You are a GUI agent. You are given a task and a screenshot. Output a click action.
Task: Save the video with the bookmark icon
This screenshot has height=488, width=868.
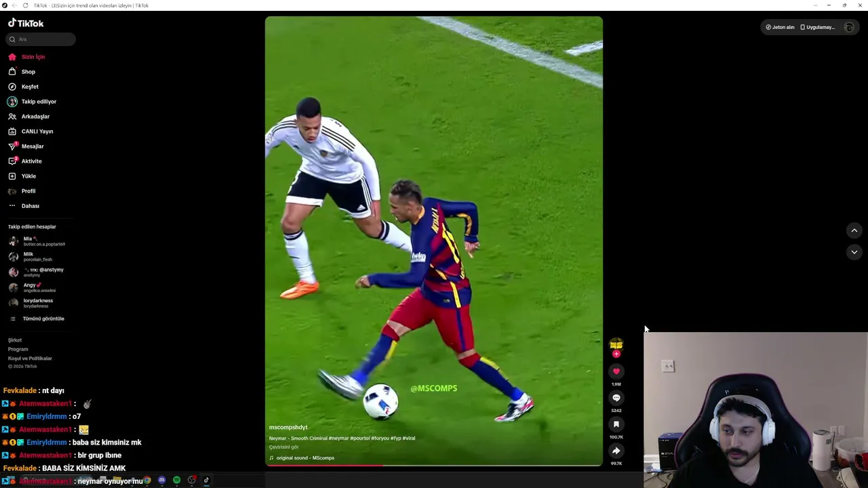616,424
